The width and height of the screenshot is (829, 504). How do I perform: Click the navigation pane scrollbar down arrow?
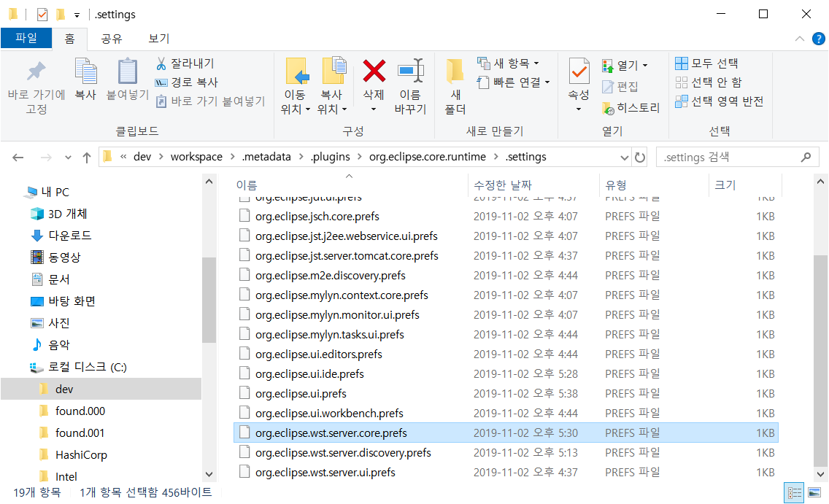(209, 474)
